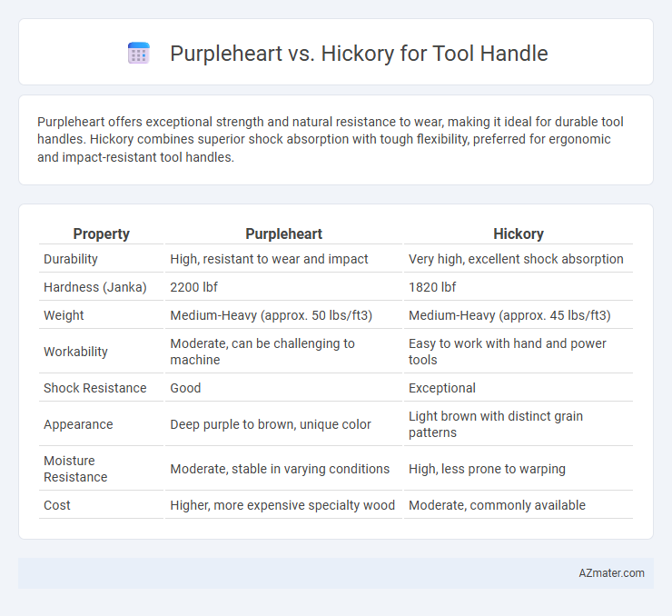Open the AZmater.com footer link
The width and height of the screenshot is (672, 616).
611,573
